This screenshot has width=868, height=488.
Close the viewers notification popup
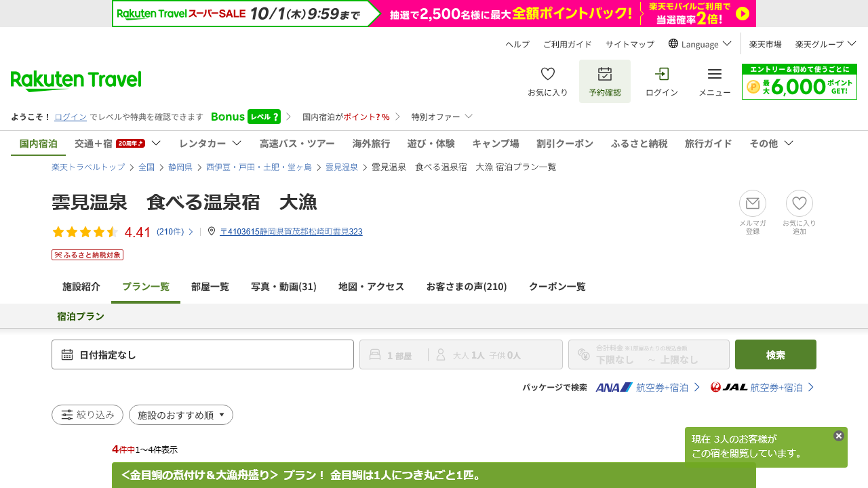point(839,436)
